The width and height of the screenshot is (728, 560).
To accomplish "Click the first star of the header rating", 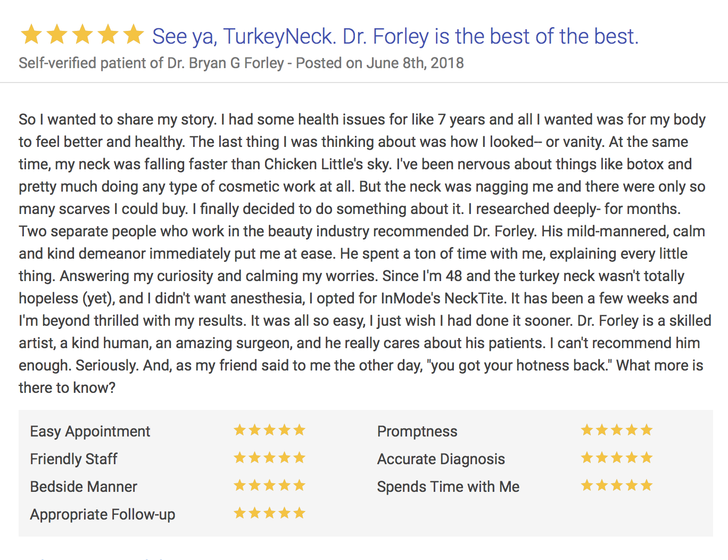I will (31, 35).
